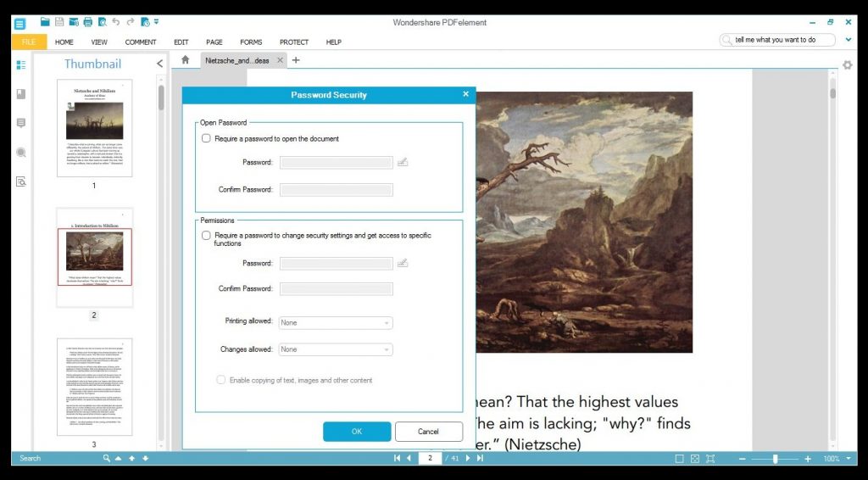The width and height of the screenshot is (868, 480).
Task: Select single page view icon in status bar
Action: pyautogui.click(x=679, y=459)
